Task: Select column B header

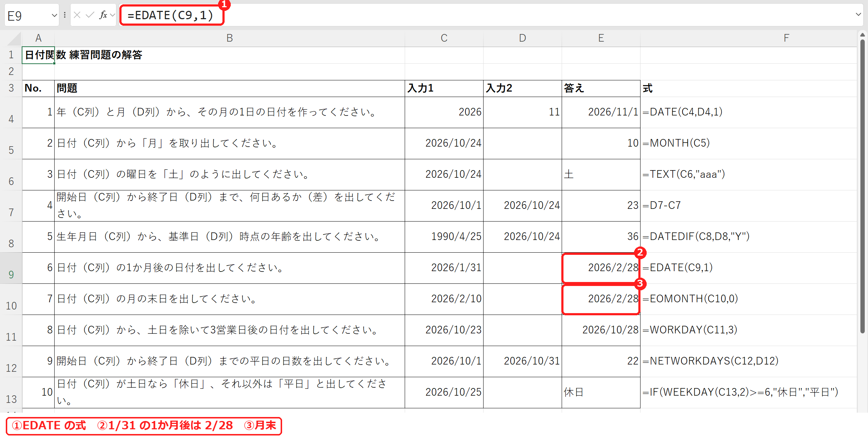Action: (230, 38)
